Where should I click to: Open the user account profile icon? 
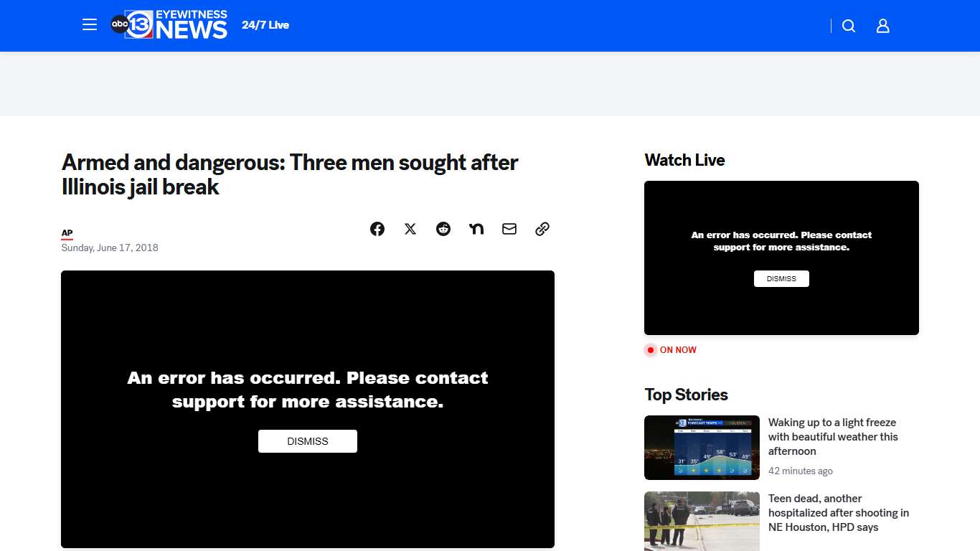coord(883,26)
